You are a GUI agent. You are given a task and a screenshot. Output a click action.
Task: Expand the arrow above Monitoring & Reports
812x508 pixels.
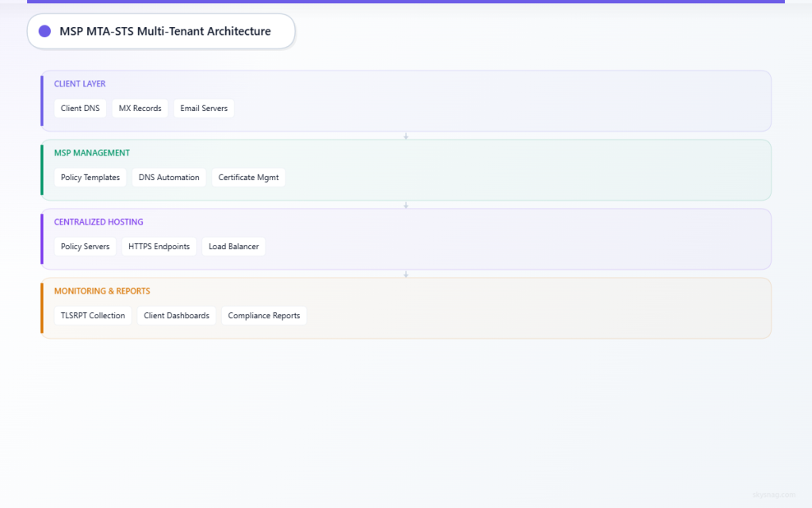click(x=406, y=273)
